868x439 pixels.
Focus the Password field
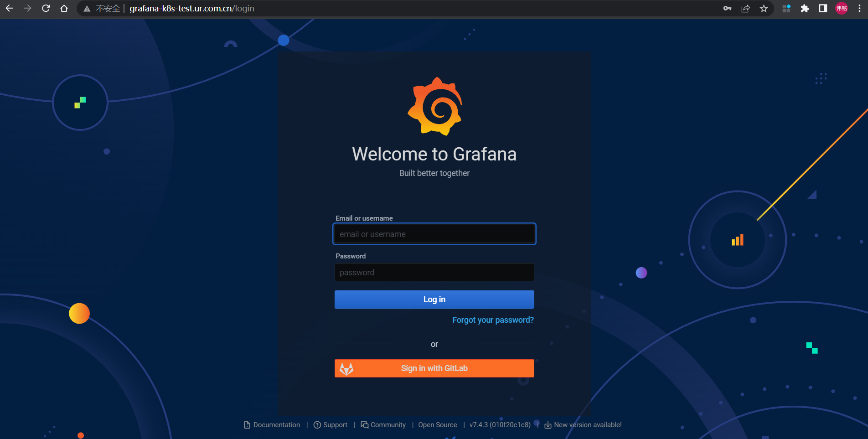pyautogui.click(x=434, y=272)
